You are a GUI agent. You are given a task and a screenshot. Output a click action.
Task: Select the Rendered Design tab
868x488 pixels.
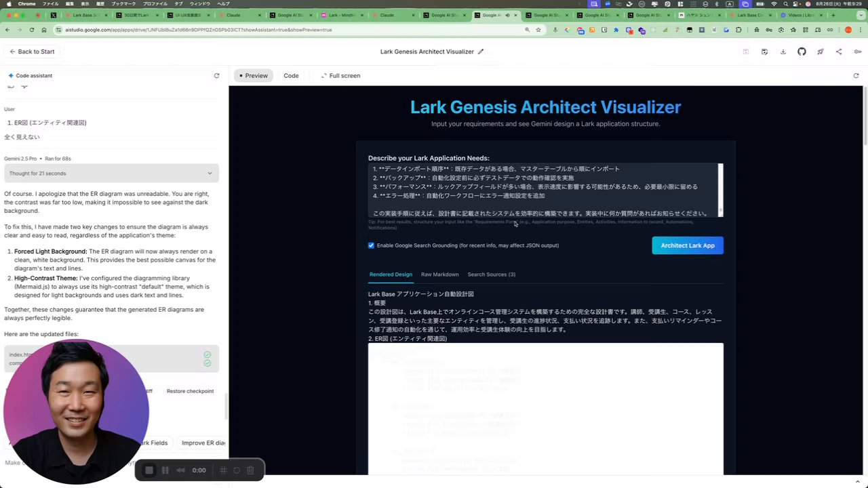point(391,274)
